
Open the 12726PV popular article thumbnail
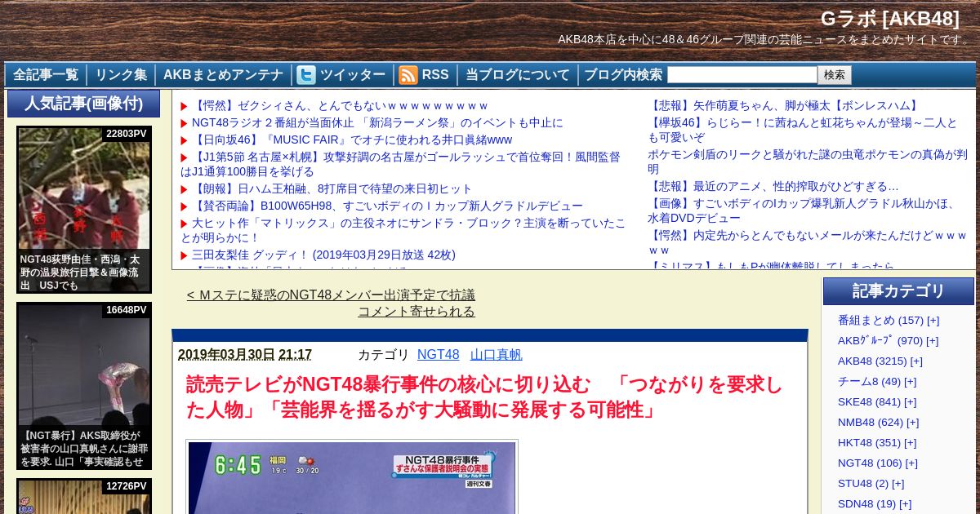click(x=84, y=496)
